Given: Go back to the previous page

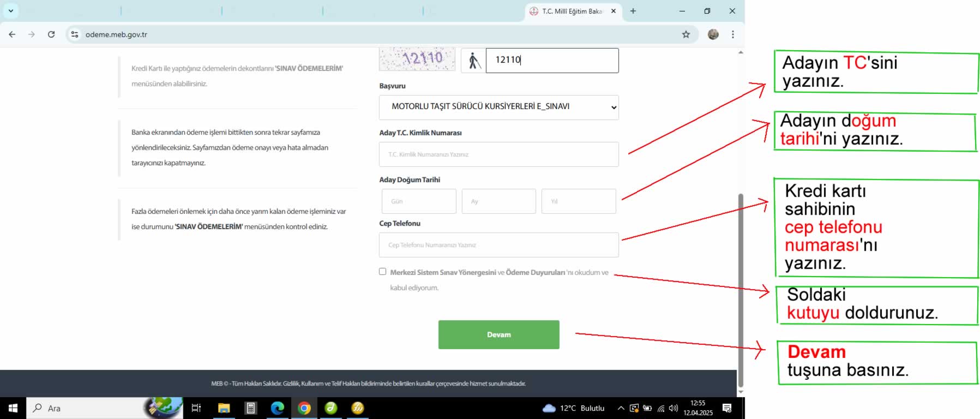Looking at the screenshot, I should point(12,34).
